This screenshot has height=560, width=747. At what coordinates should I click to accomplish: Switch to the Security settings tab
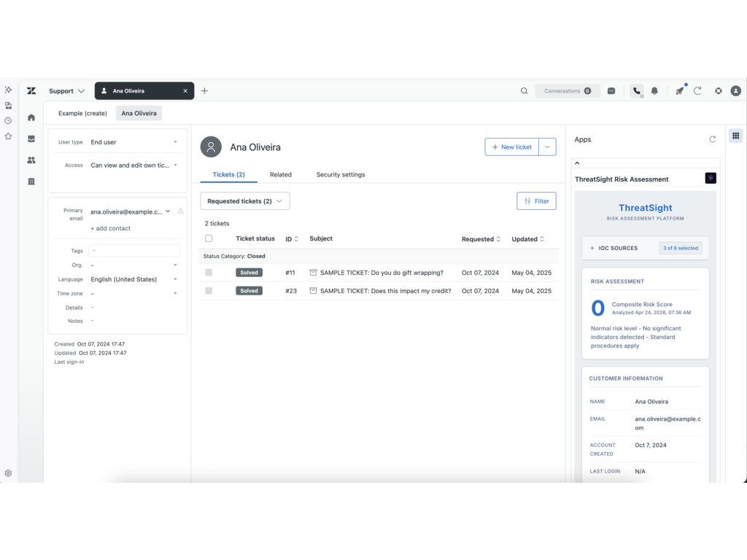341,175
